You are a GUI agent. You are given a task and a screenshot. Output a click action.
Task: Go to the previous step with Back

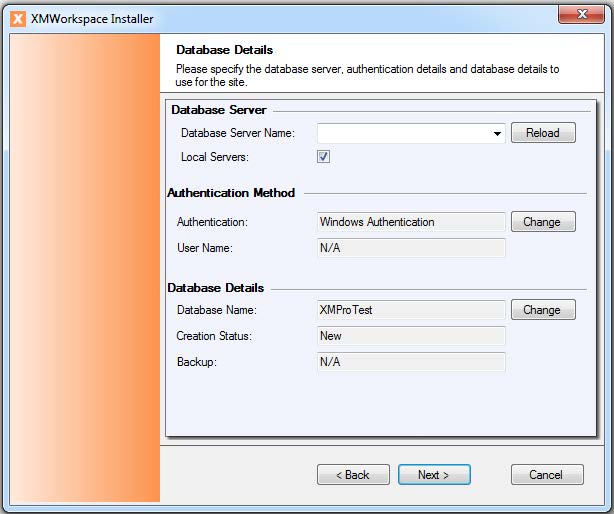[352, 475]
